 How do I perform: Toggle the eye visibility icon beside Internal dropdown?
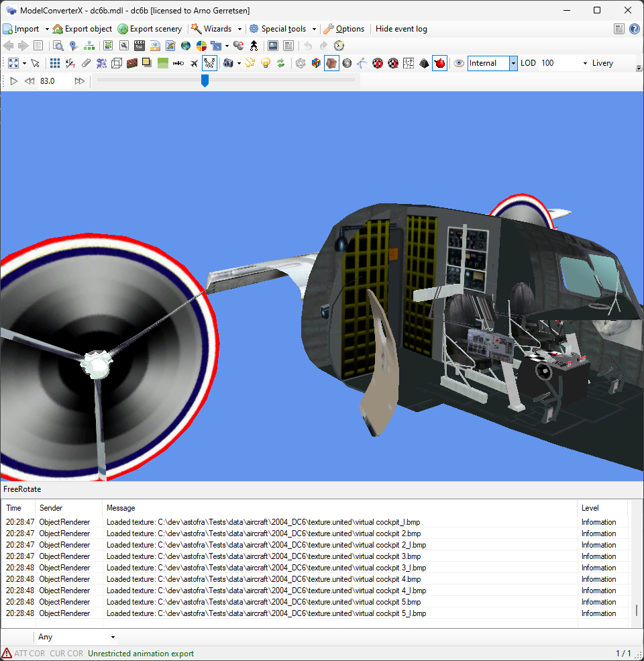pyautogui.click(x=458, y=63)
